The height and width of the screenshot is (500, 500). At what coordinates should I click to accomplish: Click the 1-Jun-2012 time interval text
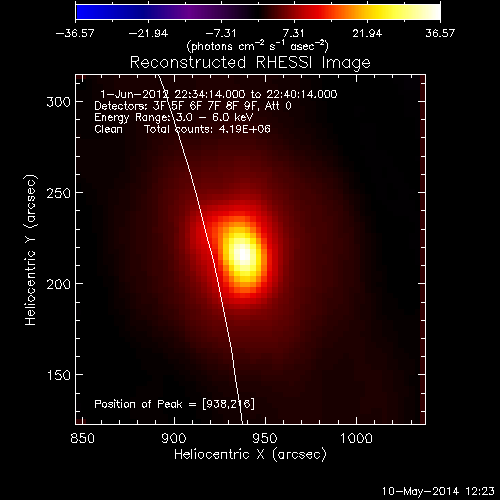tap(219, 94)
